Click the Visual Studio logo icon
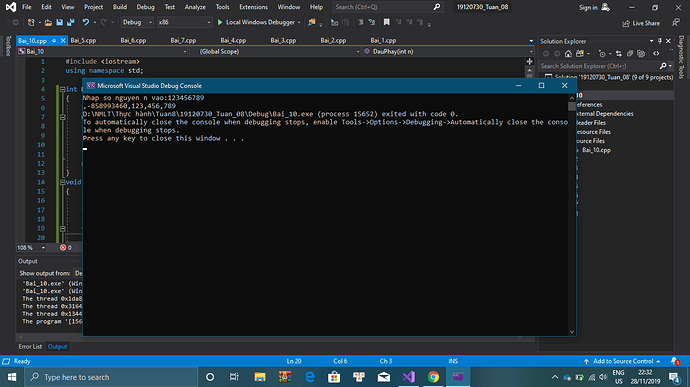690x387 pixels. pos(11,7)
